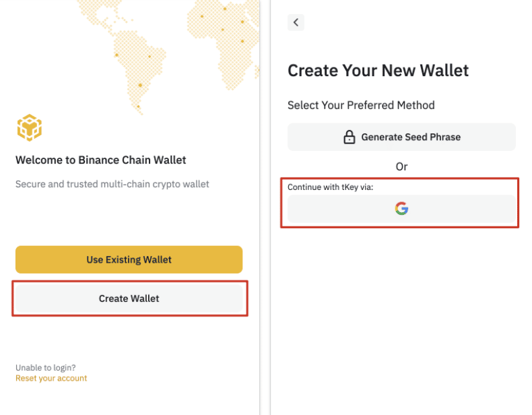Go back using the chevron arrow
The height and width of the screenshot is (415, 532).
(296, 22)
